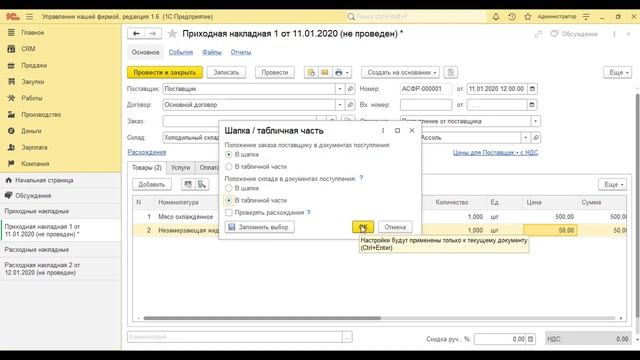Screen dimensions: 640x360
Task: Open the Создать на основании dropdown
Action: click(x=400, y=72)
